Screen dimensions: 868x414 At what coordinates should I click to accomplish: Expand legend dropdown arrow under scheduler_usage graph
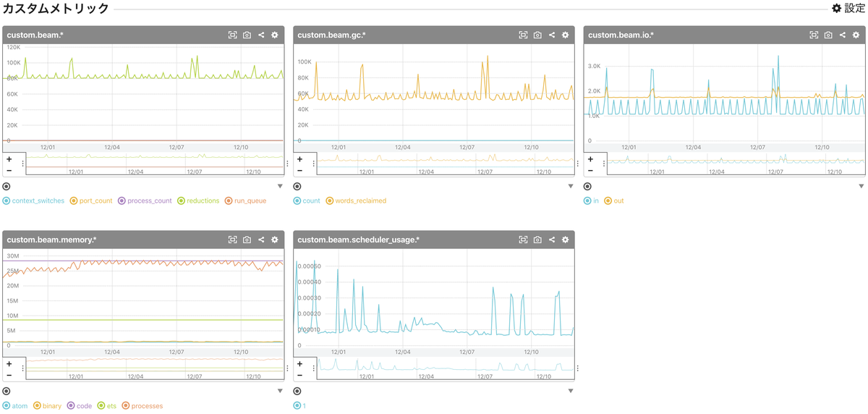coord(571,391)
